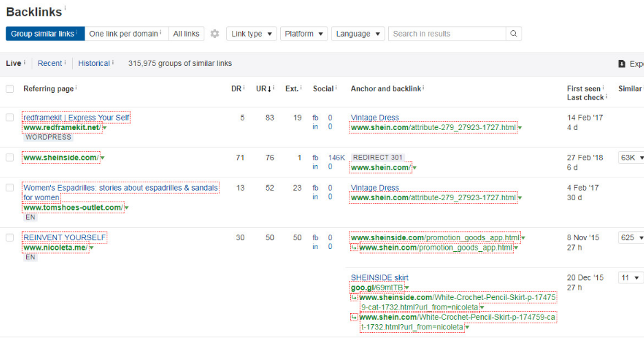Viewport: 644px width, 355px height.
Task: Open Women's Espadrilles stories page link
Action: coord(120,193)
